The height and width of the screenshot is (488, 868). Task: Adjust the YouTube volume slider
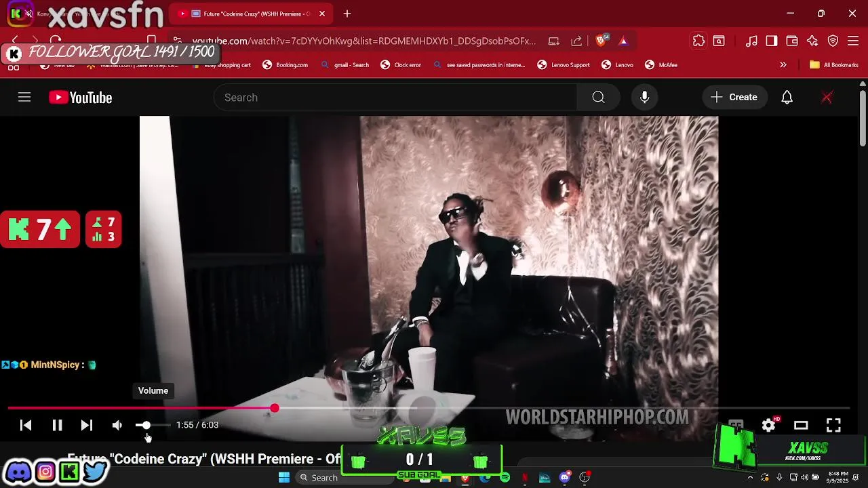pyautogui.click(x=153, y=425)
